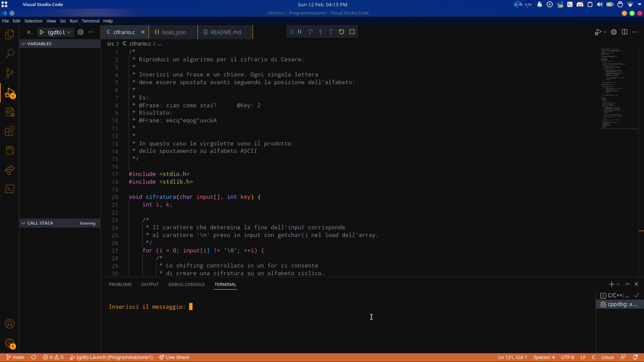Open the Help menu
Viewport: 644px width, 362px height.
[x=108, y=21]
